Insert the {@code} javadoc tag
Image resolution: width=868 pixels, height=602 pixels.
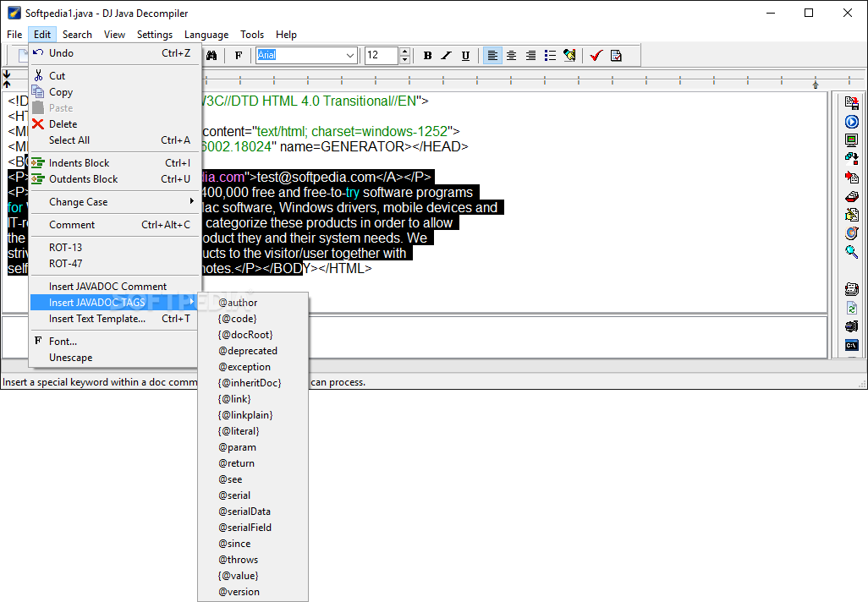253,319
